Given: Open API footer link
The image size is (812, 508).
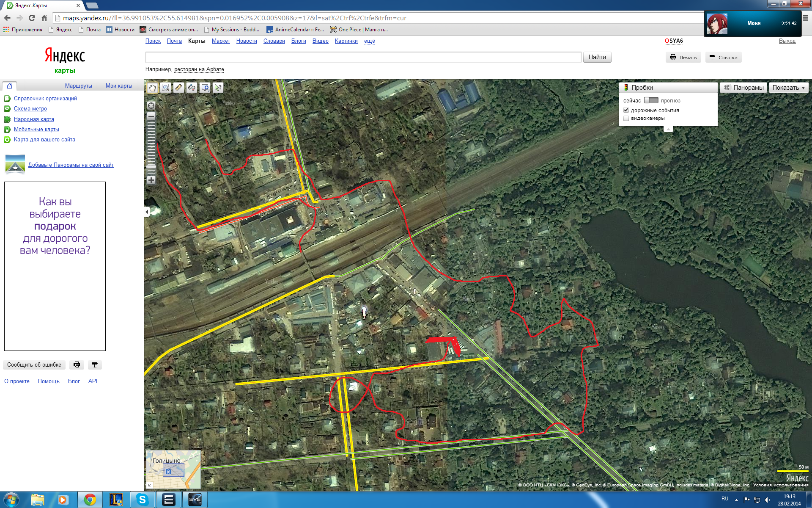Looking at the screenshot, I should click(93, 381).
